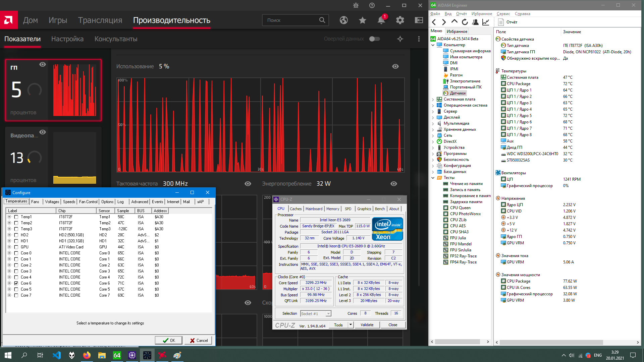Viewport: 644px width, 362px height.
Task: Switch to the Настройка tab
Action: pyautogui.click(x=67, y=39)
